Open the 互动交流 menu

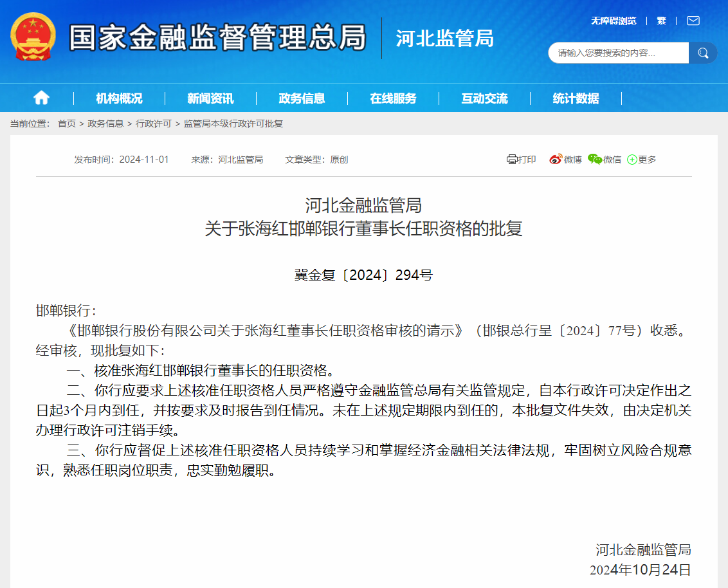coord(484,98)
